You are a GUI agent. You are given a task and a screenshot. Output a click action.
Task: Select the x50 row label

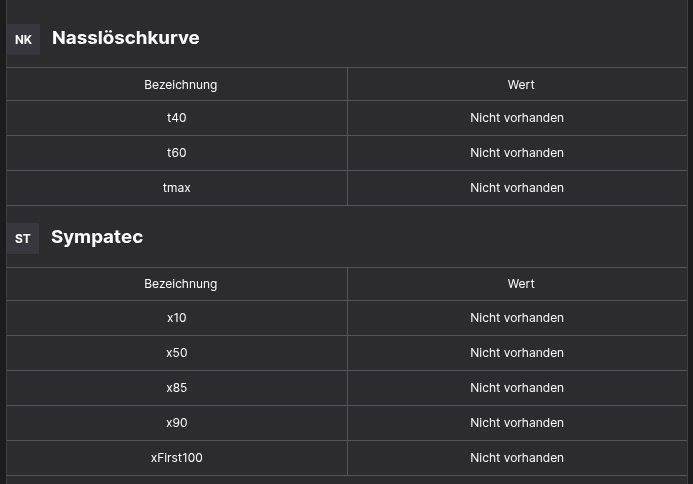click(x=176, y=353)
